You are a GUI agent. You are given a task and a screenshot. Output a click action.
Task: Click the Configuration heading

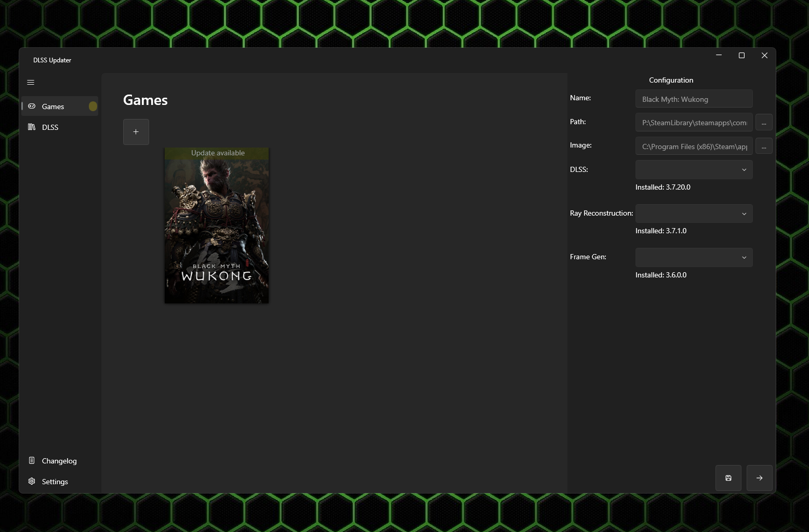click(671, 80)
